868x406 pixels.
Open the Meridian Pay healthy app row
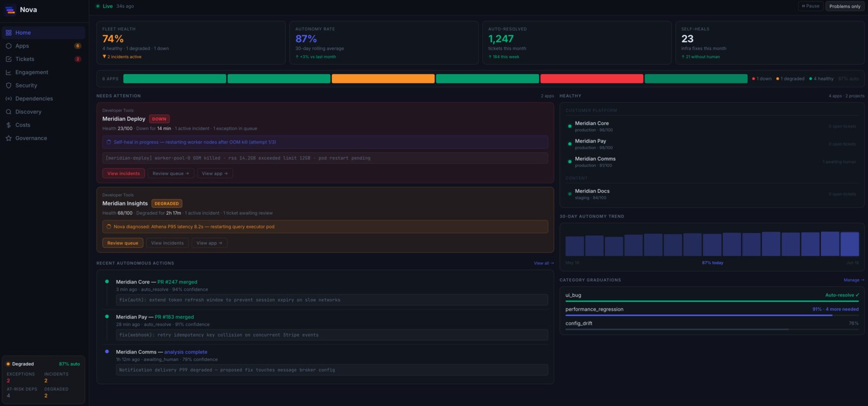click(x=712, y=144)
